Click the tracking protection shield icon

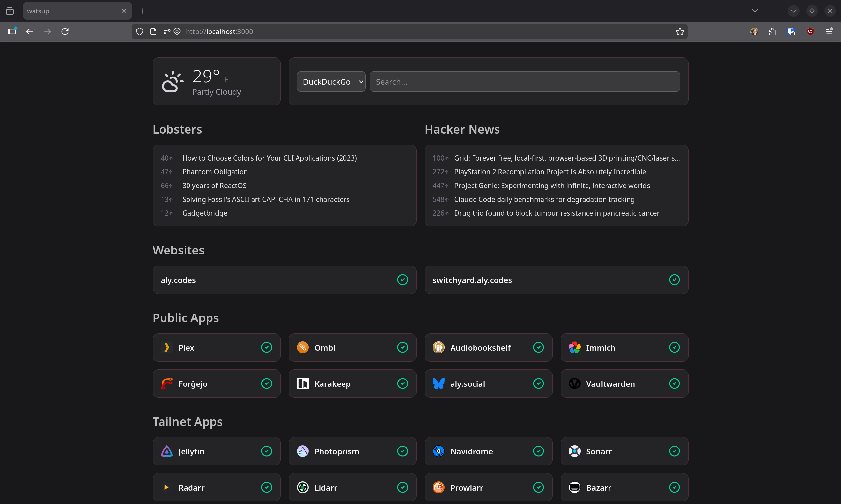point(140,32)
